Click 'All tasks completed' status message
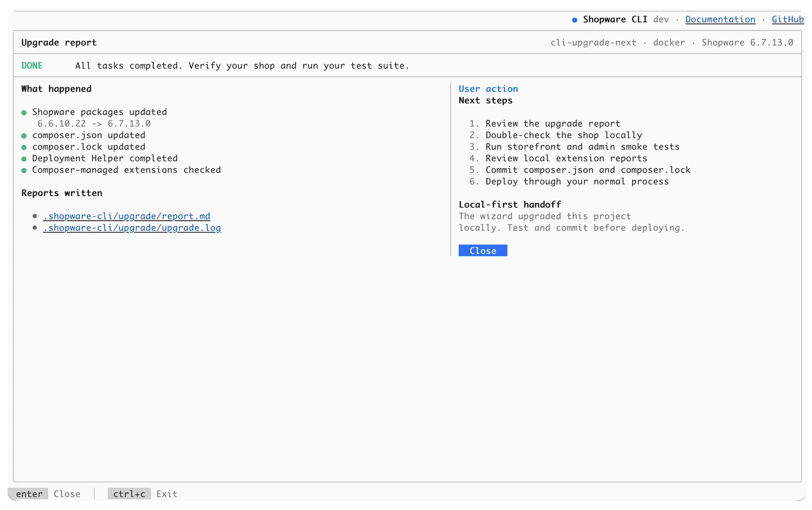This screenshot has height=510, width=812. click(x=242, y=65)
